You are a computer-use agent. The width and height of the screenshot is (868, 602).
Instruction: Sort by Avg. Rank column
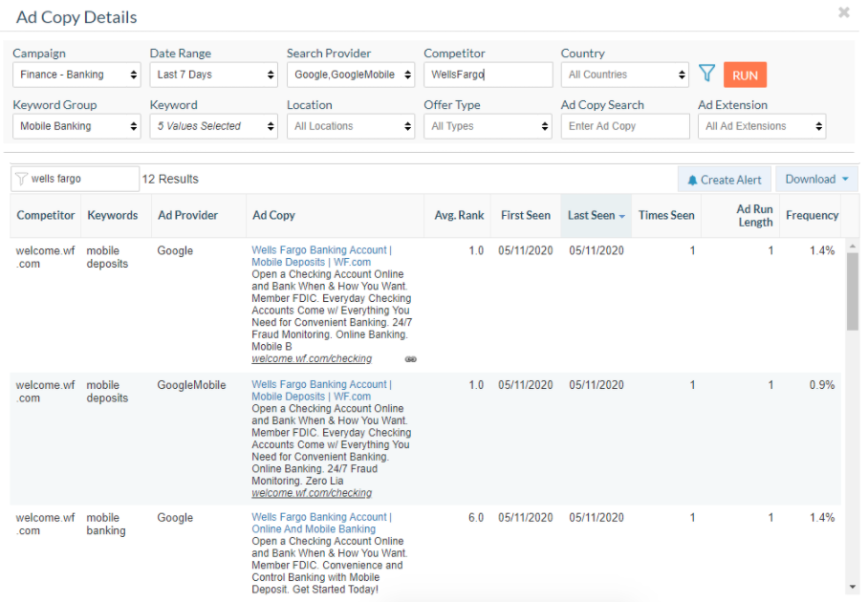pos(459,215)
